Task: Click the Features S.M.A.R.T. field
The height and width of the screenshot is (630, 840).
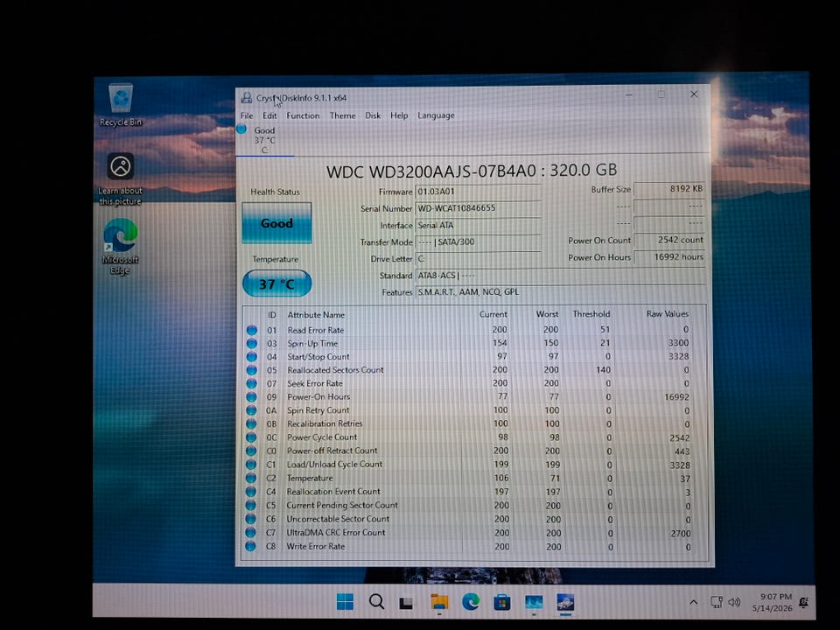Action: tap(560, 292)
